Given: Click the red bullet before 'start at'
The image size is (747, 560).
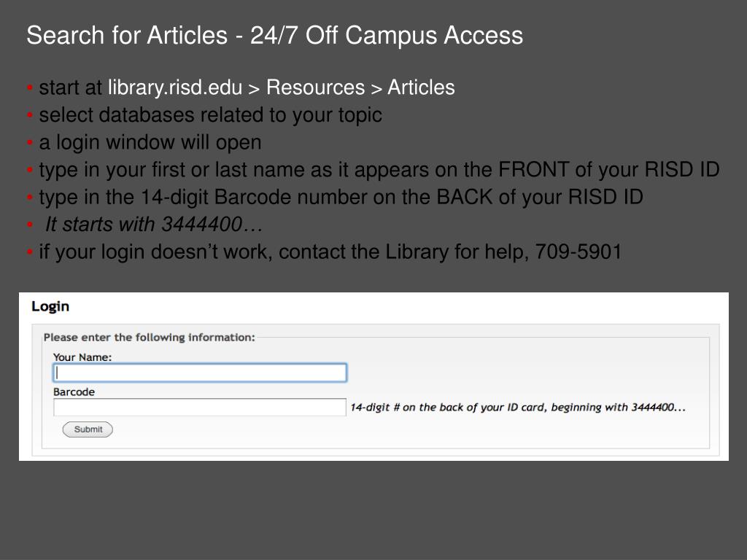Looking at the screenshot, I should tap(30, 87).
